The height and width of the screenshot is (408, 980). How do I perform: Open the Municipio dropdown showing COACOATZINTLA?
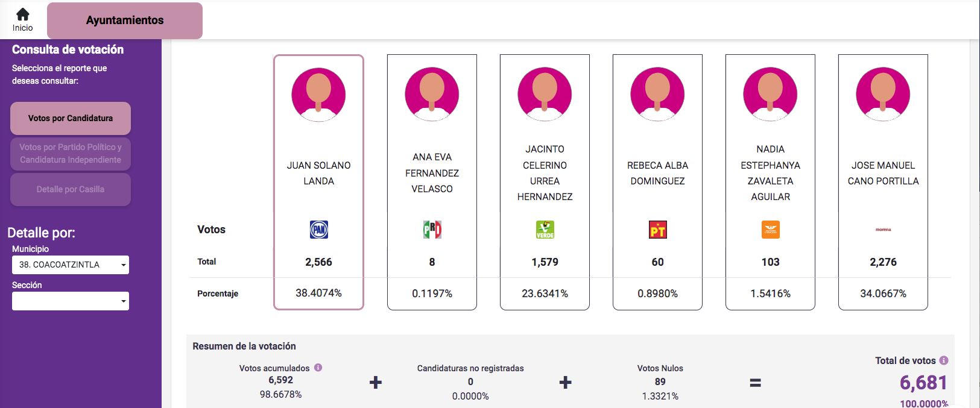click(x=71, y=265)
